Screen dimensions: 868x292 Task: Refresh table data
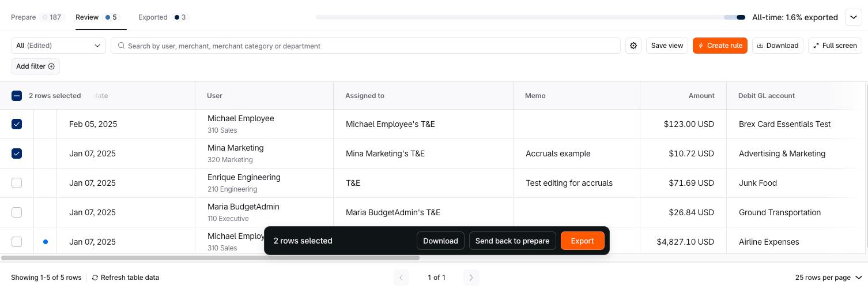pos(125,278)
